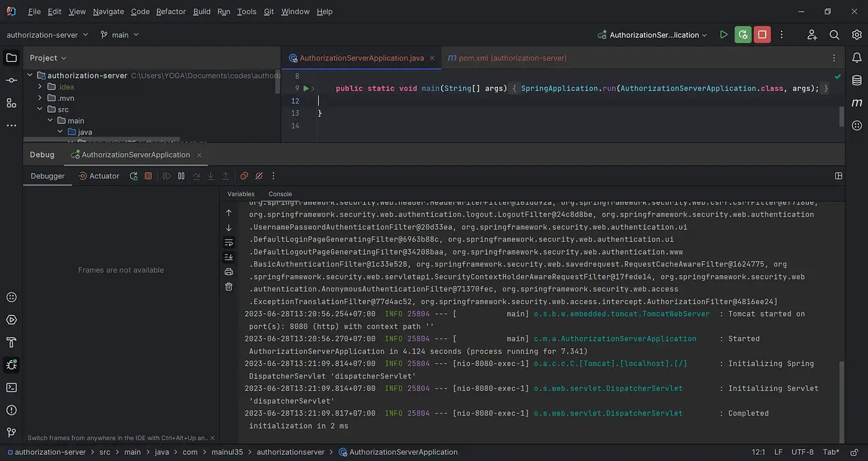
Task: Open the Problems tool window icon
Action: point(11,410)
